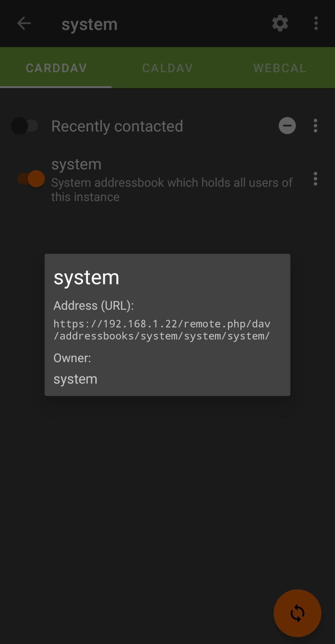Screen dimensions: 335x644
Task: Open Recently contacted three-dot options
Action: [315, 126]
